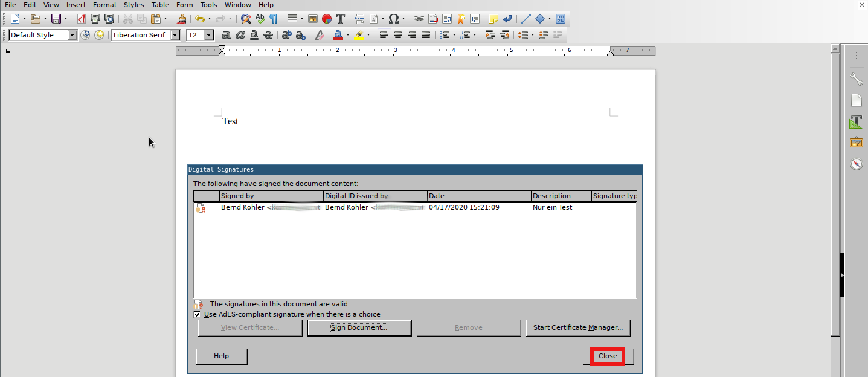
Task: Uncheck Use AdES-compliant signature checkbox
Action: [197, 314]
